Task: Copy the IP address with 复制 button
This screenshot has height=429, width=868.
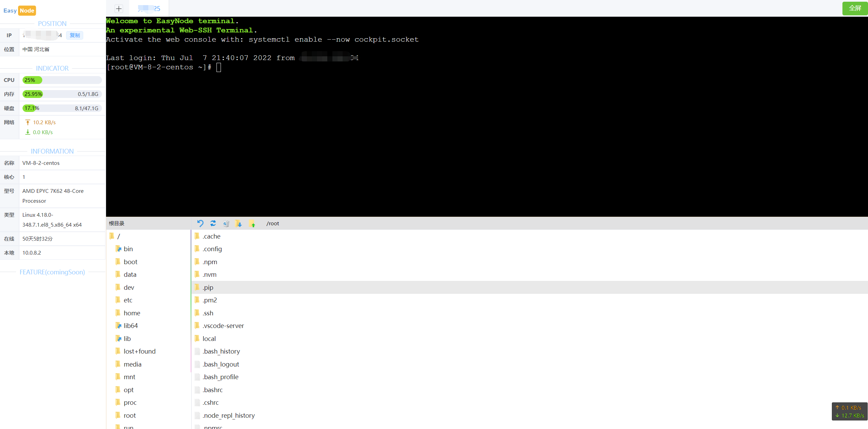Action: pos(75,35)
